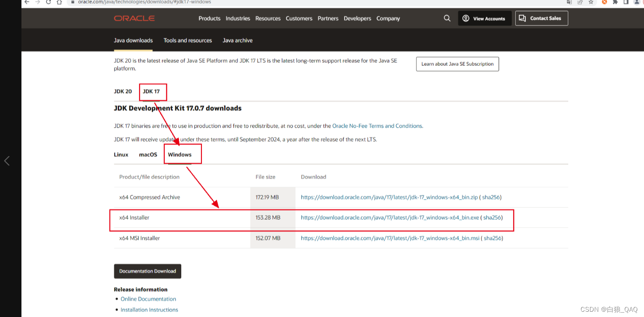Screen dimensions: 644x317
Task: Open the Resources menu
Action: click(x=268, y=18)
